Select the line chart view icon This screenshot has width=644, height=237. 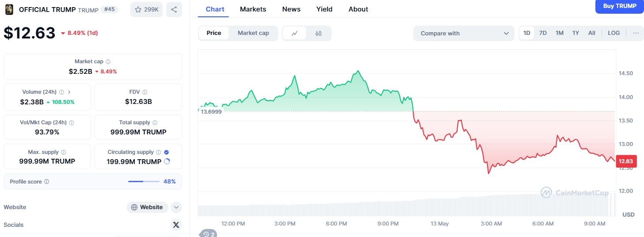coord(295,33)
